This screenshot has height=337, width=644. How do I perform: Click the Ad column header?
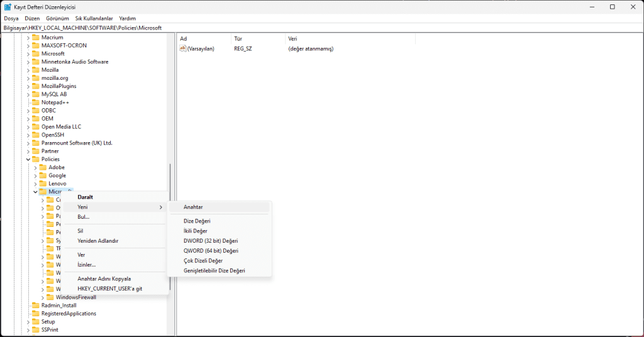tap(204, 38)
